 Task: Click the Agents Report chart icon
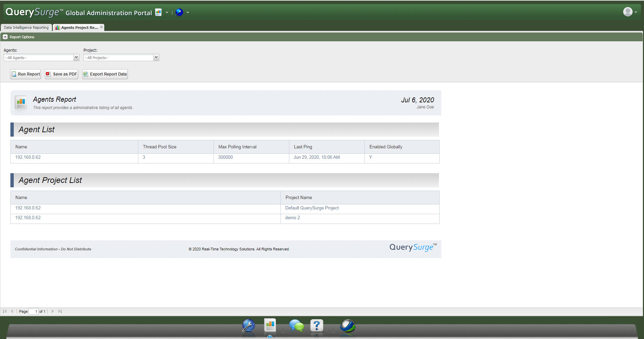pyautogui.click(x=21, y=102)
